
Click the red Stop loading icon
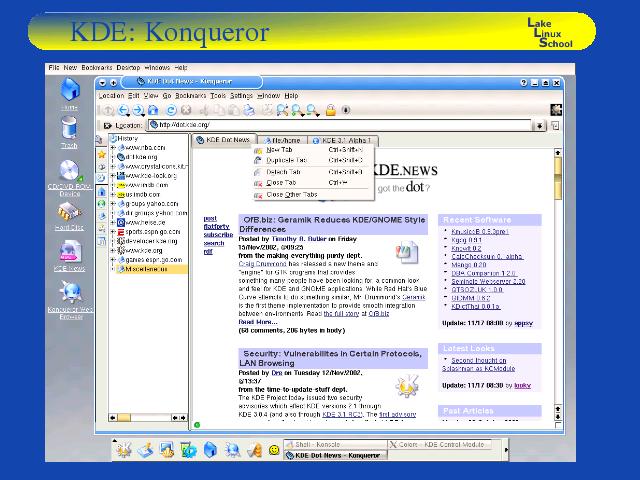(186, 110)
